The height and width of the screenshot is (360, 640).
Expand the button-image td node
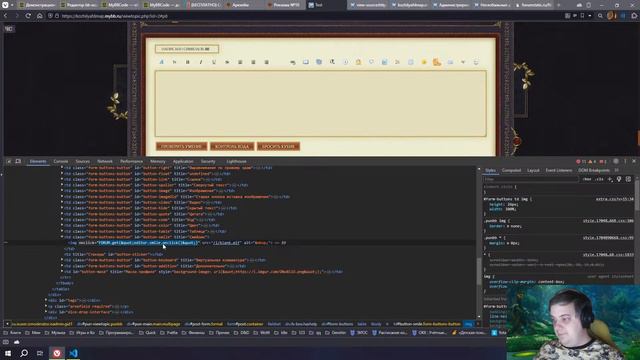coord(62,191)
